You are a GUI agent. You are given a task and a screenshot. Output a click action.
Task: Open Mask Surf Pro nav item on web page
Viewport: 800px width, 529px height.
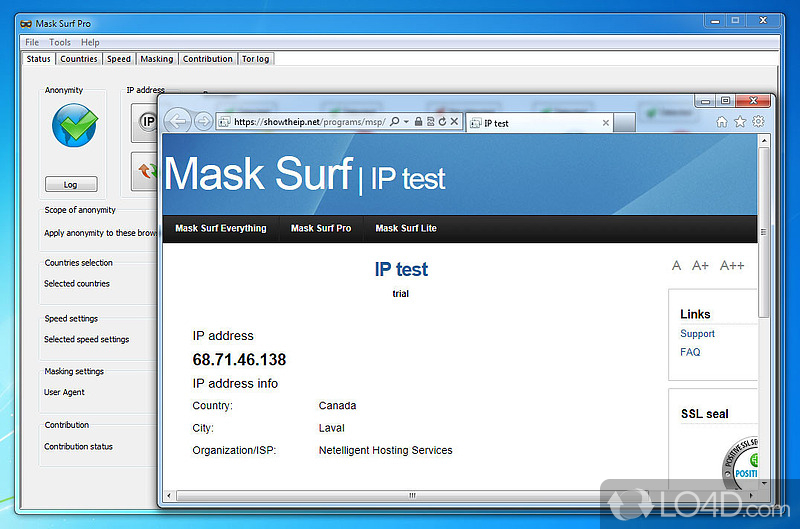click(x=321, y=229)
